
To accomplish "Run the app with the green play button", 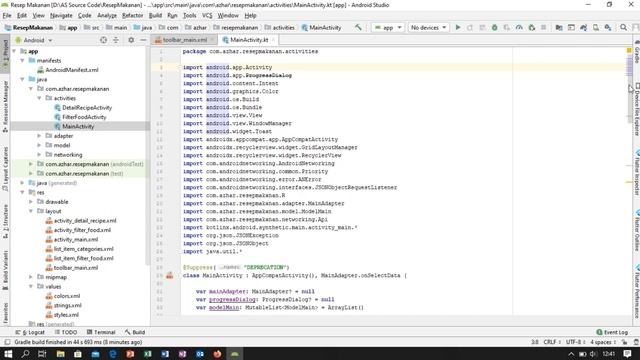I will (458, 27).
